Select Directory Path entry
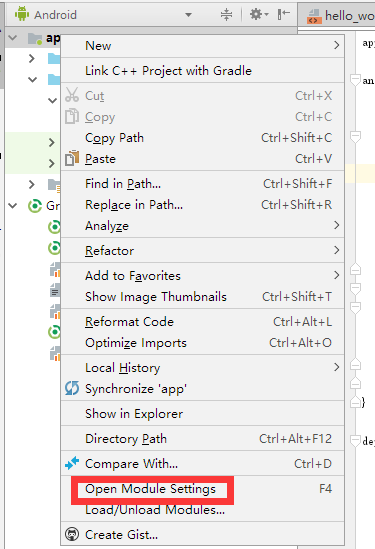This screenshot has height=549, width=375. click(x=202, y=438)
